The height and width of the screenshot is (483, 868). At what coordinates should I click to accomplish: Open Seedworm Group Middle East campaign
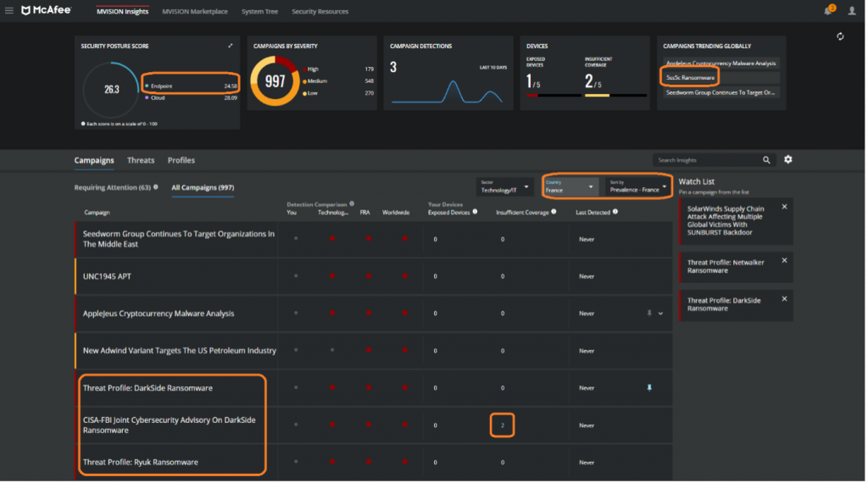[x=179, y=239]
